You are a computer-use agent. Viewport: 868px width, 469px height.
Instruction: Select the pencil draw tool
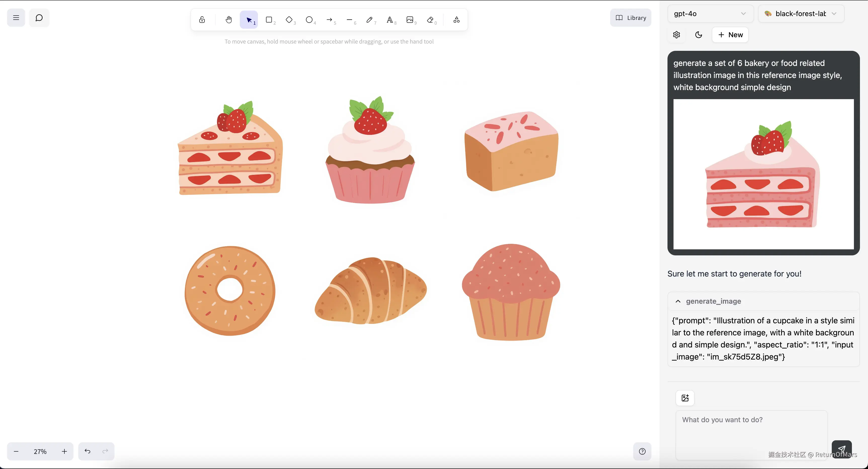[369, 20]
